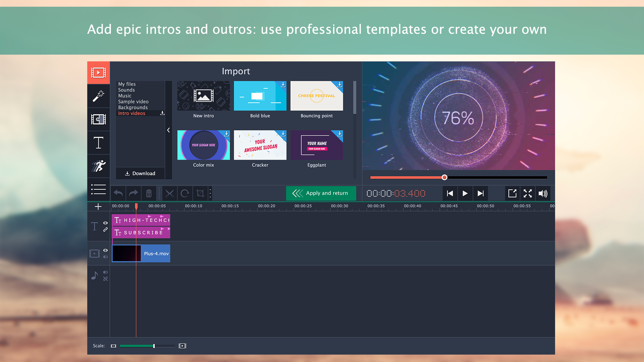Image resolution: width=644 pixels, height=362 pixels.
Task: Select the Intro videos category
Action: [131, 113]
